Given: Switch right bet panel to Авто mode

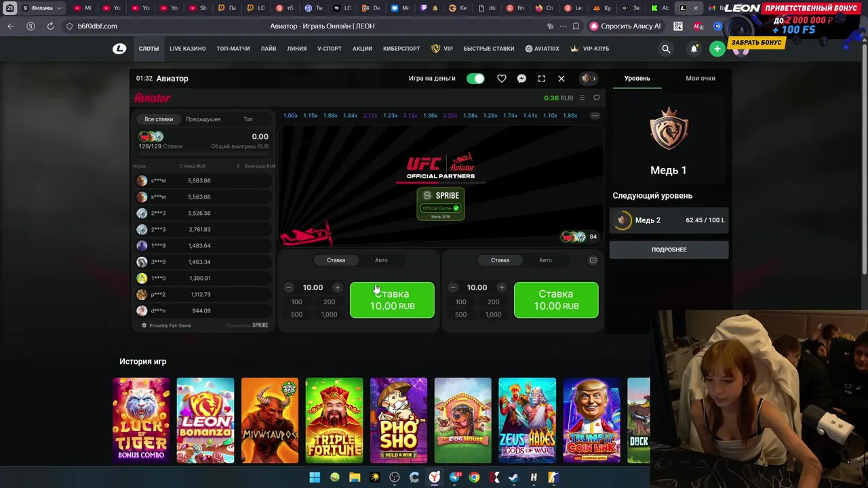Looking at the screenshot, I should tap(545, 260).
